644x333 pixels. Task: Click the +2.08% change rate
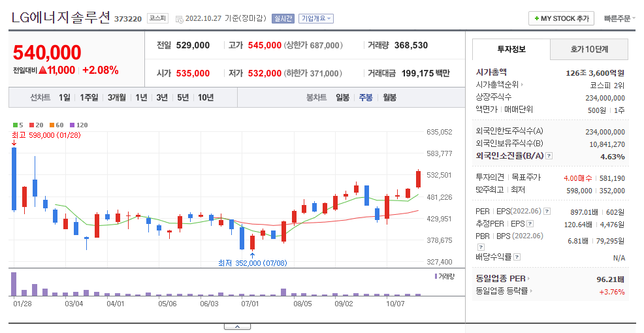(x=101, y=71)
